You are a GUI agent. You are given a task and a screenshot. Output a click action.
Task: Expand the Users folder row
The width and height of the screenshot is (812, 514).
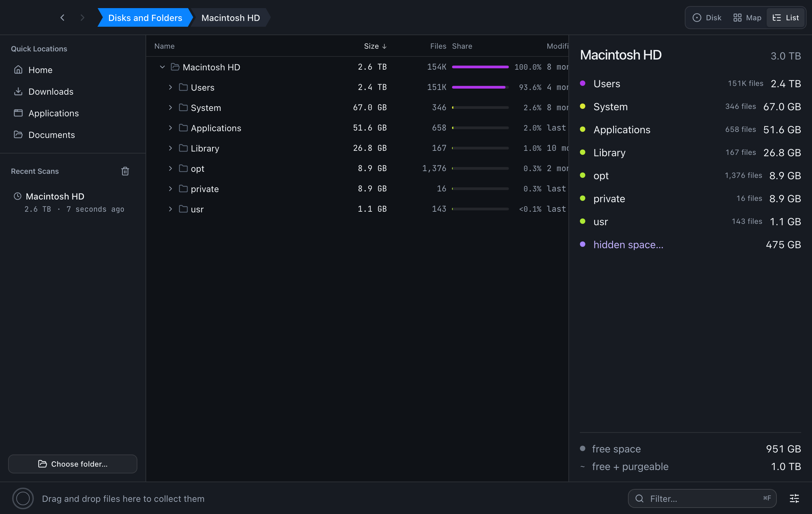click(x=171, y=87)
